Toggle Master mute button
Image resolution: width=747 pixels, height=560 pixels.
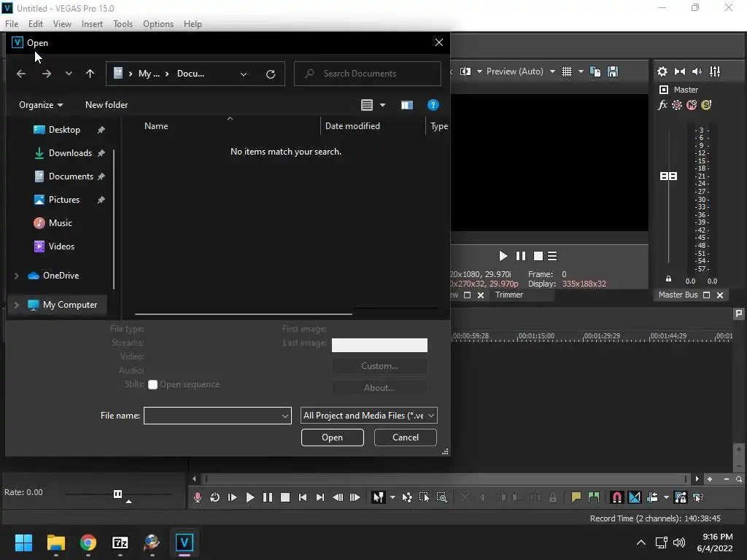click(692, 105)
